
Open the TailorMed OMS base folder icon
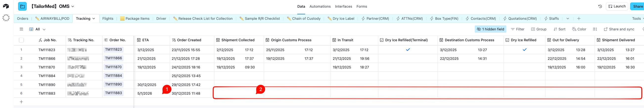22,6
